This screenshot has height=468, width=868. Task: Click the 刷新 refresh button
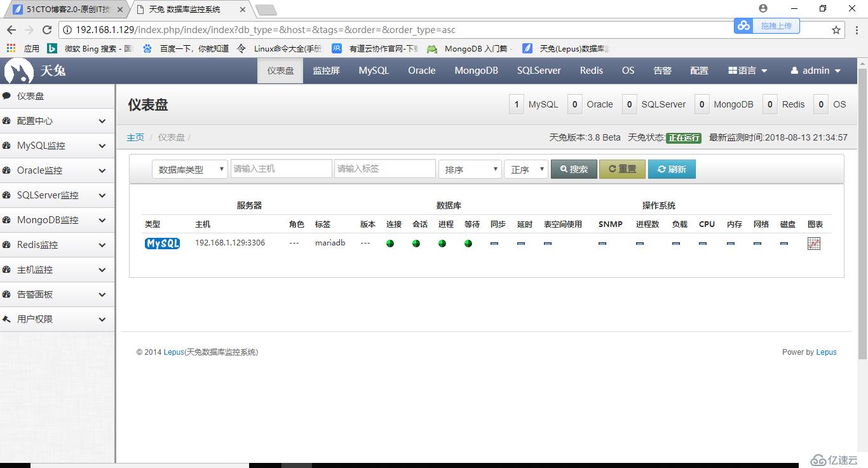(x=672, y=169)
